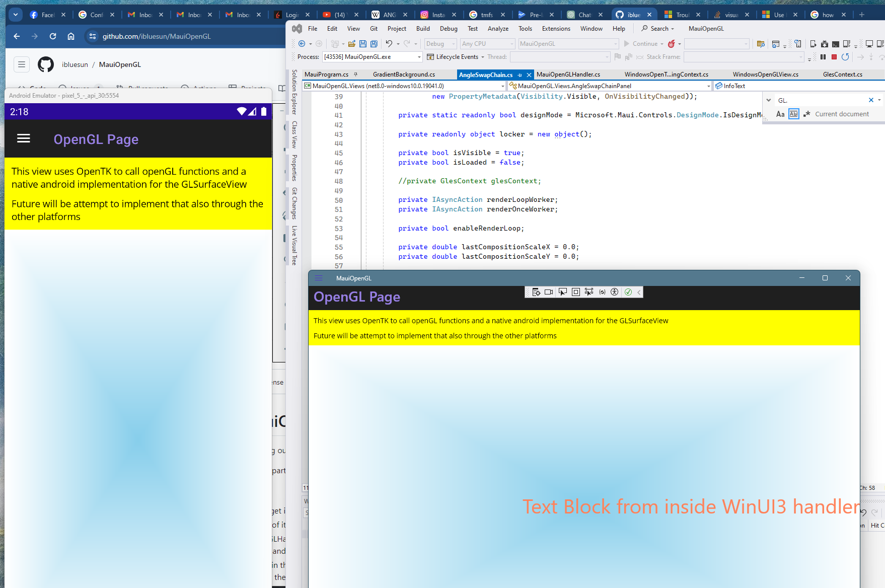Toggle Match case in find panel

click(780, 114)
